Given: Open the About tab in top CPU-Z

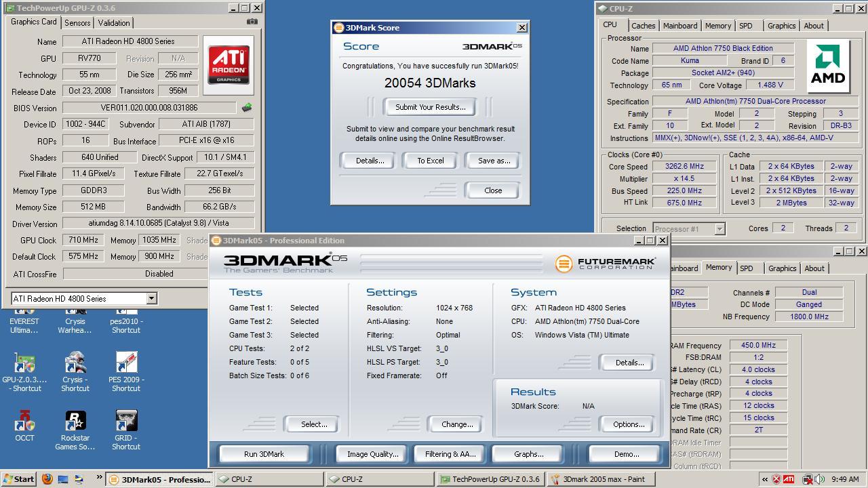Looking at the screenshot, I should click(x=814, y=26).
